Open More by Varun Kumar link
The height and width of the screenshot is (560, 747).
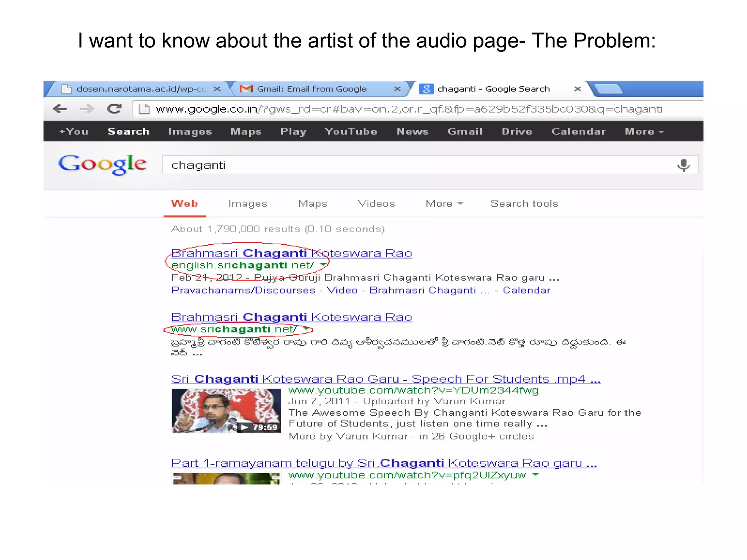coord(348,436)
